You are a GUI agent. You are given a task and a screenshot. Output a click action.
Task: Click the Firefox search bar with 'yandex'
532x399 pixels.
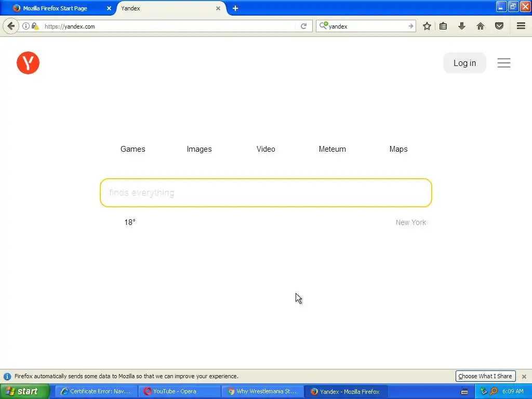pos(366,26)
